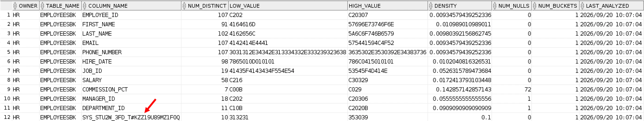Click the LAST_ANALYZED column sort icon

[583, 6]
